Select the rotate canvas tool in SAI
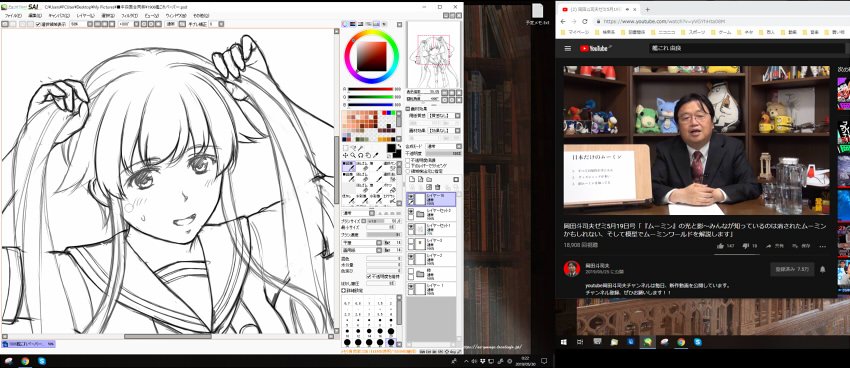Viewport: 850px width, 368px height. (361, 155)
